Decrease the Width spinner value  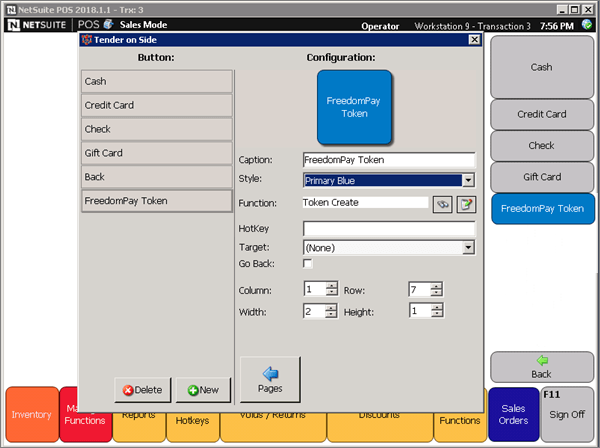tap(331, 314)
